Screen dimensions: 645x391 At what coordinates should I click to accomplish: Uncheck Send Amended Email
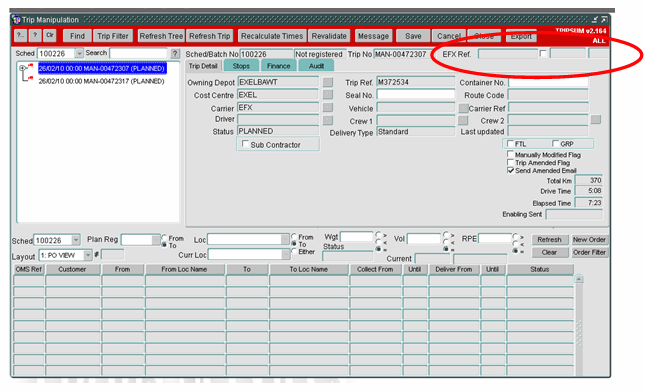(510, 170)
